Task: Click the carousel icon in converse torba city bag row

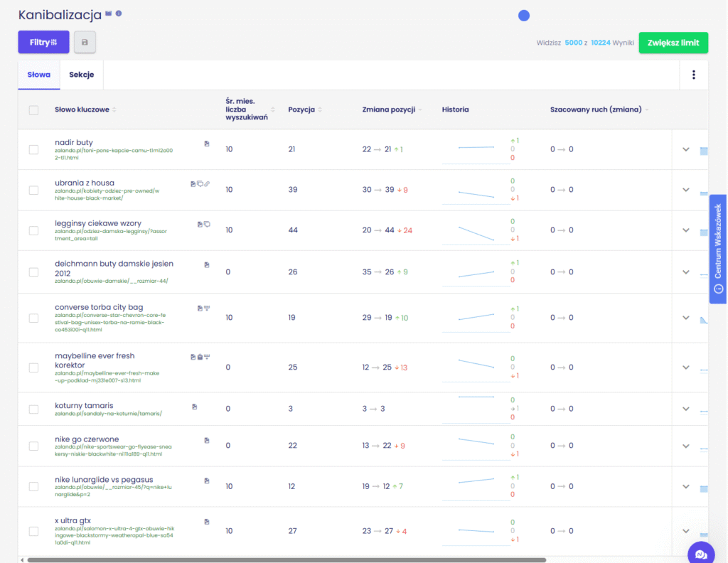Action: pyautogui.click(x=207, y=308)
